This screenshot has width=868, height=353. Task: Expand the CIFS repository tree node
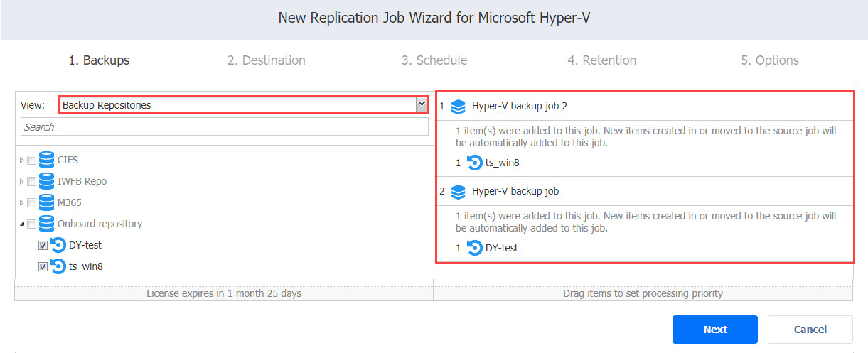tap(22, 161)
